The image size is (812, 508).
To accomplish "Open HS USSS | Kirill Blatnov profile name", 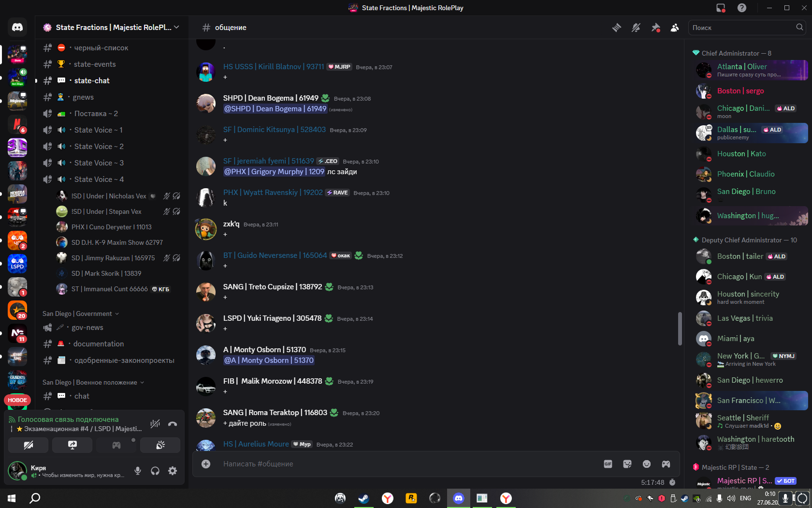I will (x=274, y=67).
